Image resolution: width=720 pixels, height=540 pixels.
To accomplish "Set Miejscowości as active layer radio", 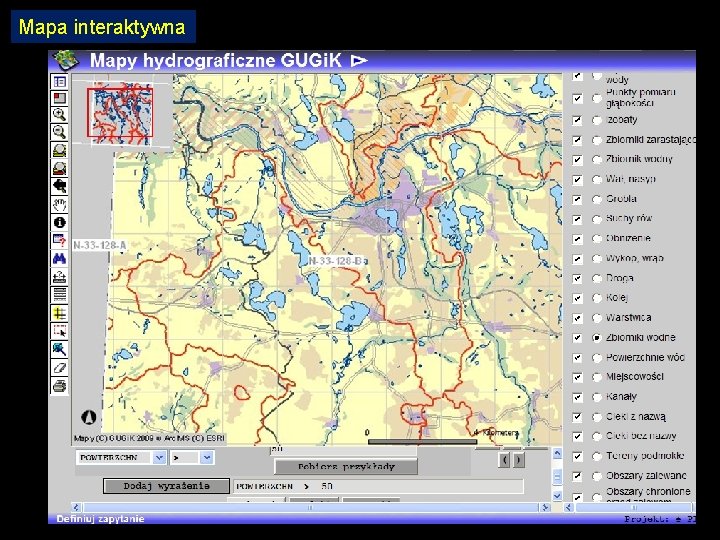I will (596, 377).
